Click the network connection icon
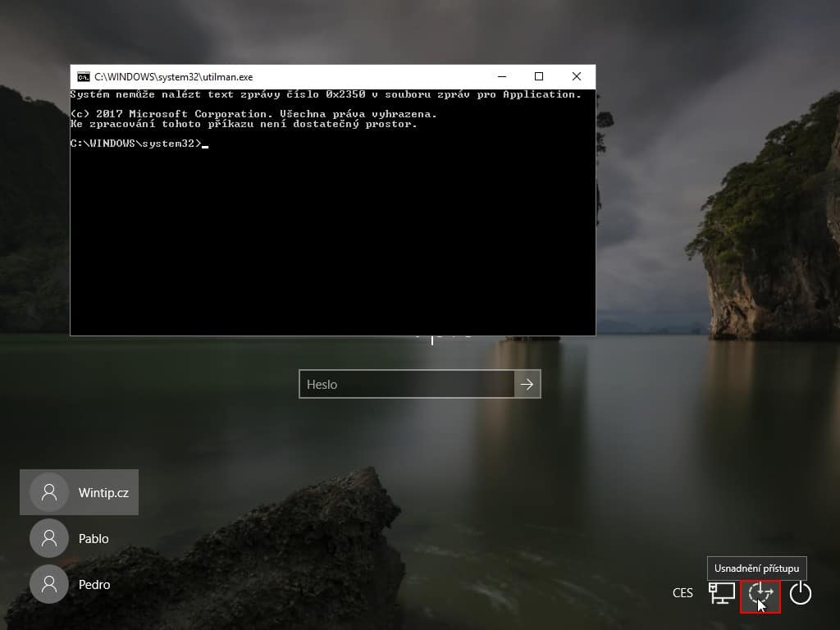 coord(722,593)
